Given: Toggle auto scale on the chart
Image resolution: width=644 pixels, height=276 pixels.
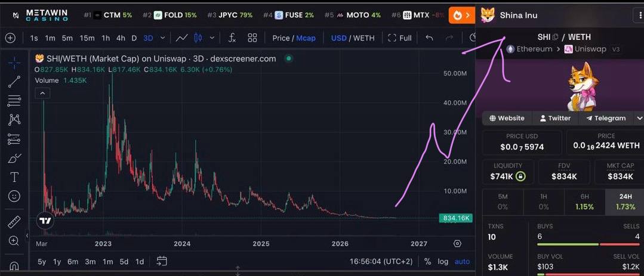Looking at the screenshot, I should [462, 261].
